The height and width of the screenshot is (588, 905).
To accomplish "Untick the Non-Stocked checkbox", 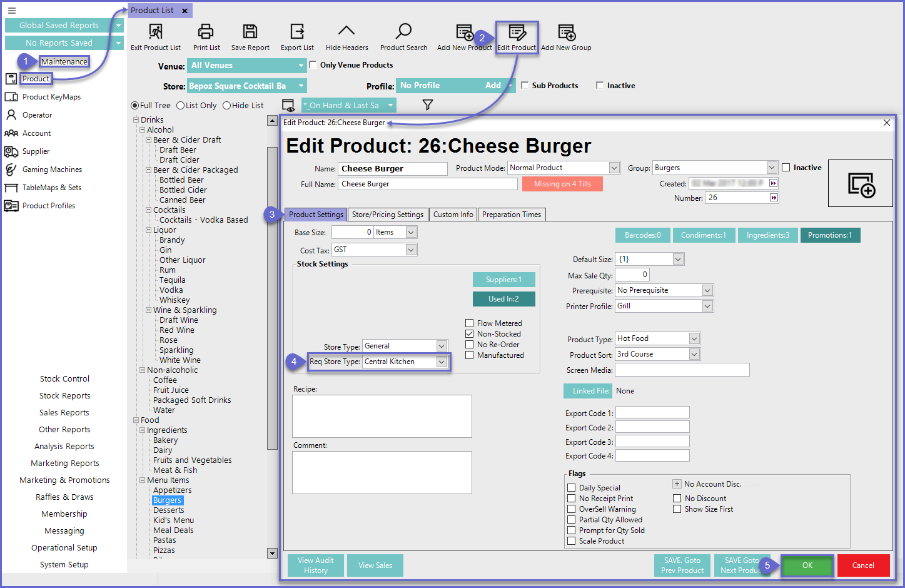I will tap(469, 334).
